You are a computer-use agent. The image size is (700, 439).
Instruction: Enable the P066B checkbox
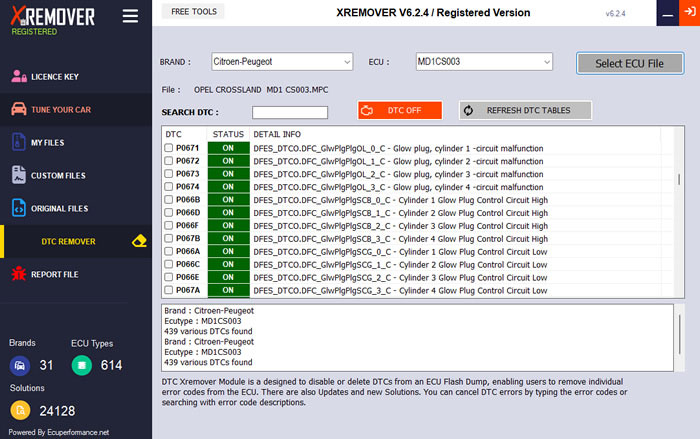[168, 200]
